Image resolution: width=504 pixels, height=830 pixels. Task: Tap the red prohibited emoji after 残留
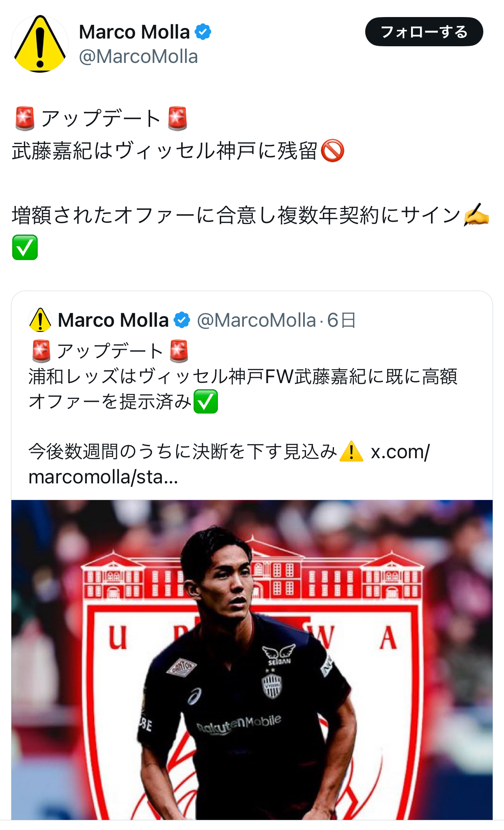[x=332, y=151]
